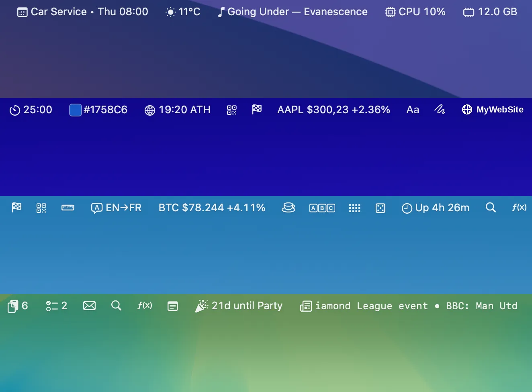
Task: Open the checklist item showing 2
Action: pos(56,306)
